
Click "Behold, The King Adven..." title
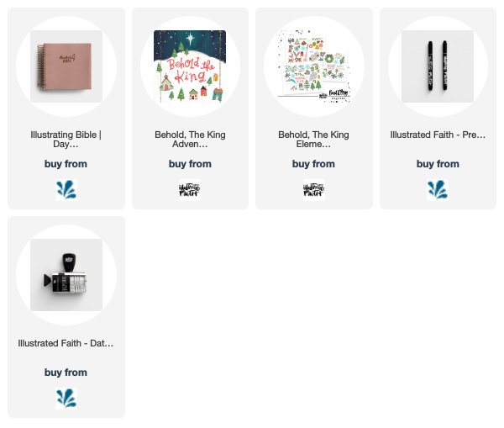coord(190,140)
